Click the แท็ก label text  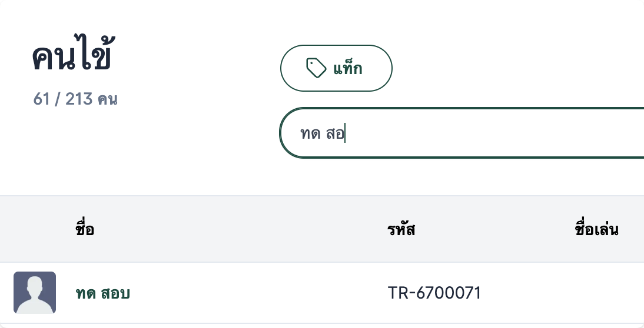click(x=347, y=69)
